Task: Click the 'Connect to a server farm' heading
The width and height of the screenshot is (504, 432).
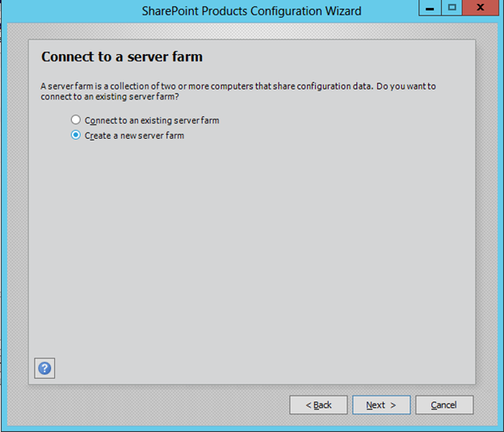Action: click(122, 57)
